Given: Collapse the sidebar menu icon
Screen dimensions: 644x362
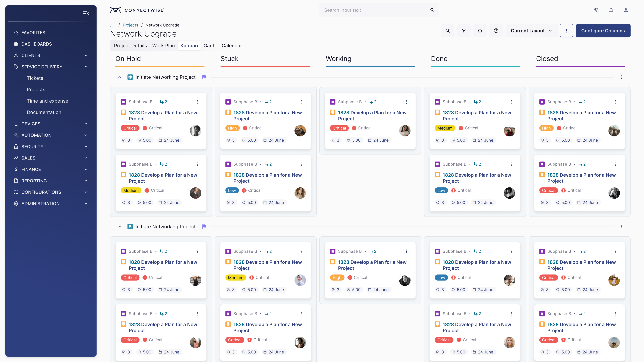Looking at the screenshot, I should 86,13.
